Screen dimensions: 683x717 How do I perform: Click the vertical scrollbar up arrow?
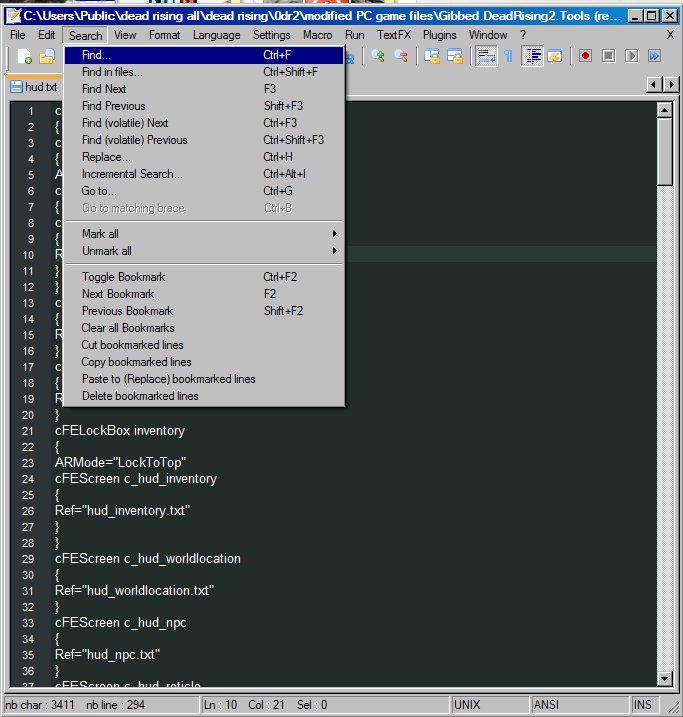coord(664,110)
